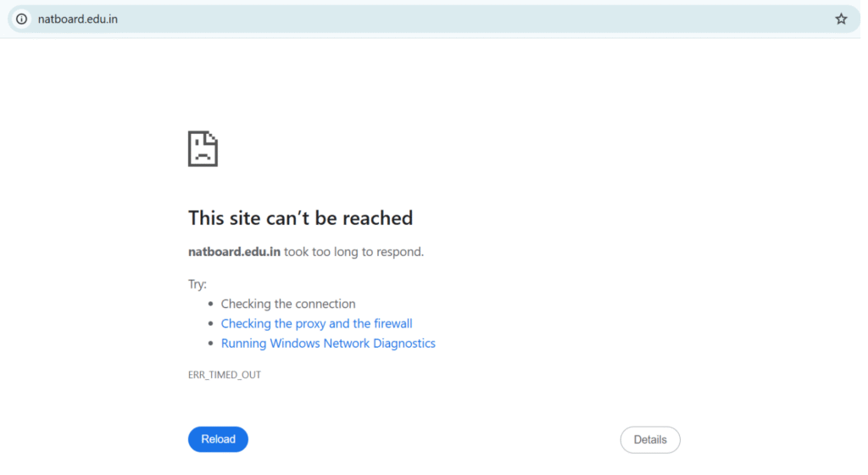Viewport: 868px width, 475px height.
Task: Open the site information icon in address bar
Action: pyautogui.click(x=21, y=19)
